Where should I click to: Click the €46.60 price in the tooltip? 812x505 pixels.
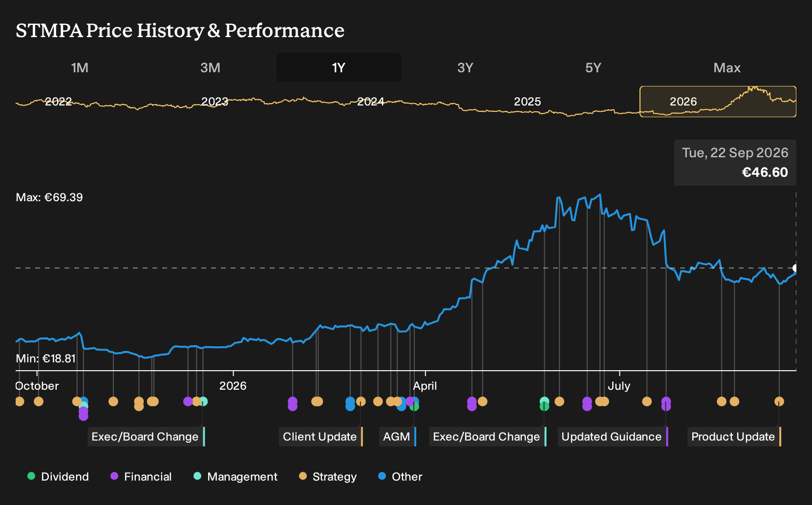point(765,172)
